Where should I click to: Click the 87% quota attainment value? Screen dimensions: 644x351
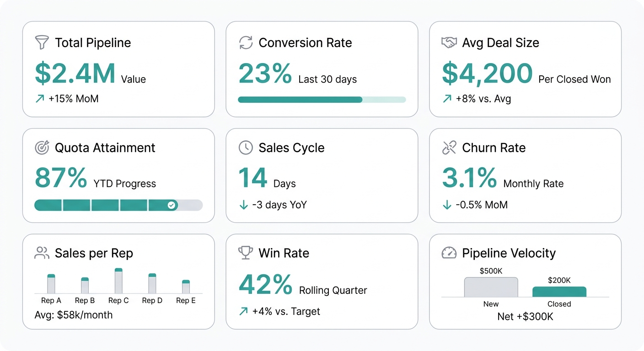click(61, 178)
